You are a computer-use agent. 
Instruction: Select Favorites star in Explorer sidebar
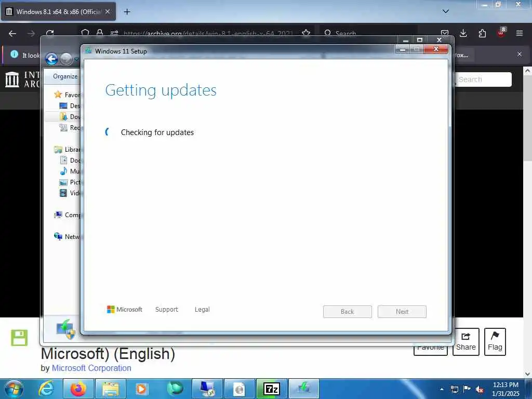(58, 95)
